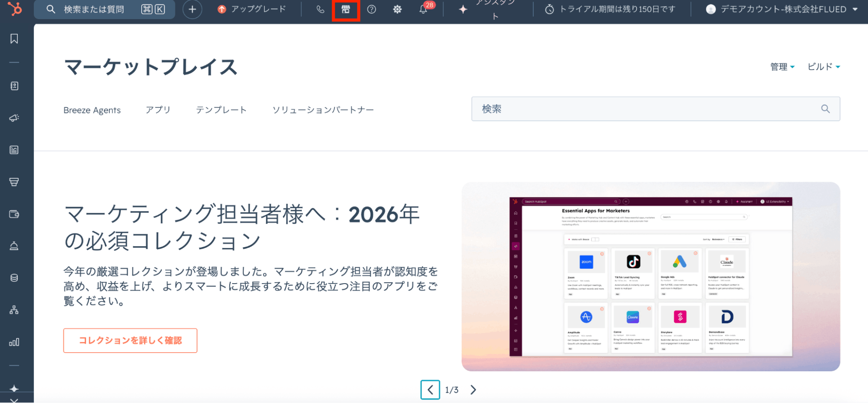The width and height of the screenshot is (868, 403).
Task: Switch to the ソリューションパートナー tab
Action: [x=323, y=110]
